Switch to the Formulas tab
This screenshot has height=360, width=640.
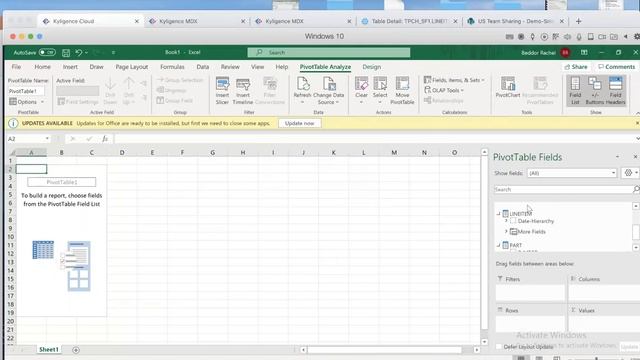point(172,67)
